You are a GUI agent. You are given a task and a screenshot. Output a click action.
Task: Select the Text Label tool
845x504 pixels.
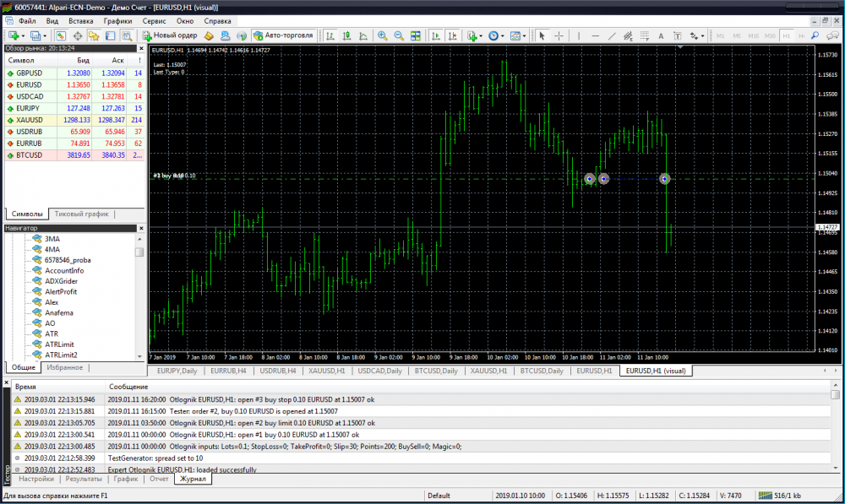pyautogui.click(x=678, y=35)
